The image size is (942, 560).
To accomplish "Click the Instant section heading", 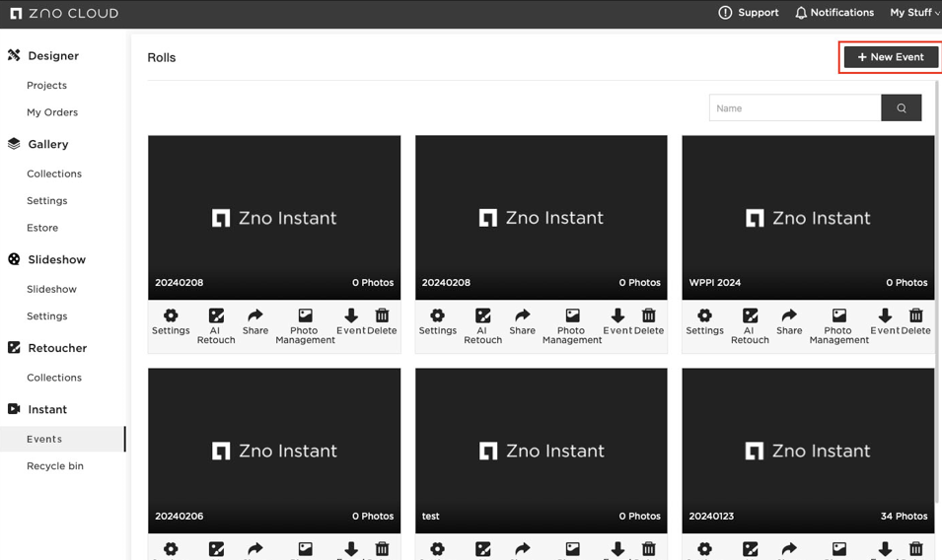I will (37, 409).
